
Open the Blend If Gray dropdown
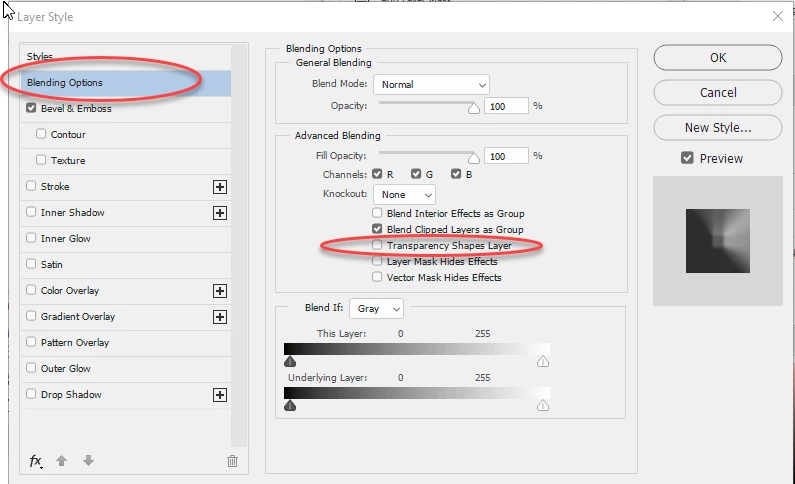pyautogui.click(x=376, y=309)
